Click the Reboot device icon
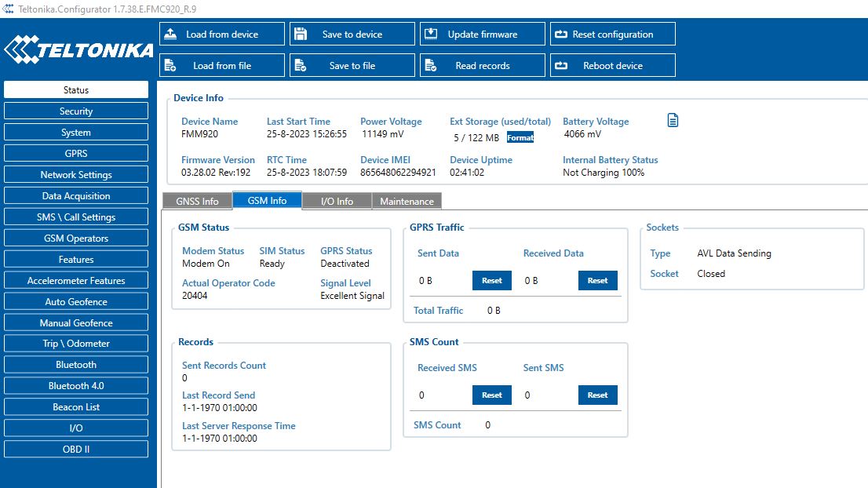Image resolution: width=868 pixels, height=488 pixels. (x=561, y=65)
